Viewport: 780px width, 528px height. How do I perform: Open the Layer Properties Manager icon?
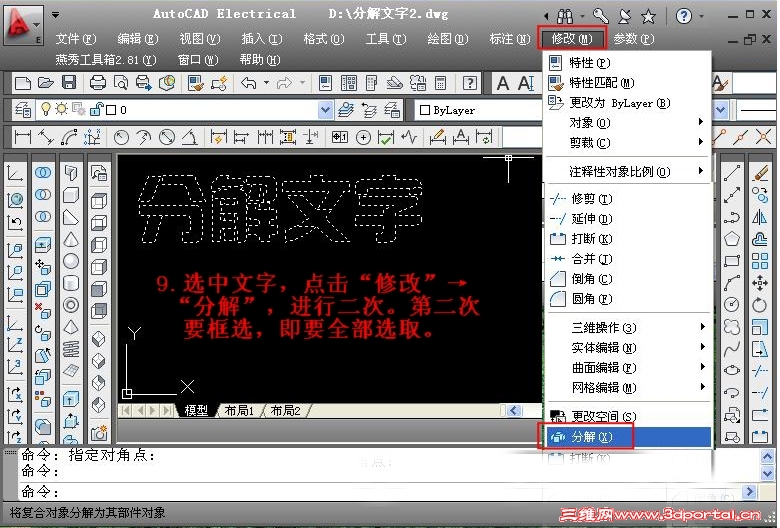point(23,109)
